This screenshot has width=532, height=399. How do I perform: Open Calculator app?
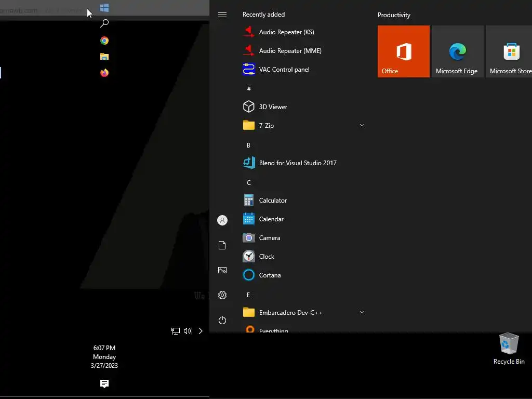pyautogui.click(x=304, y=201)
